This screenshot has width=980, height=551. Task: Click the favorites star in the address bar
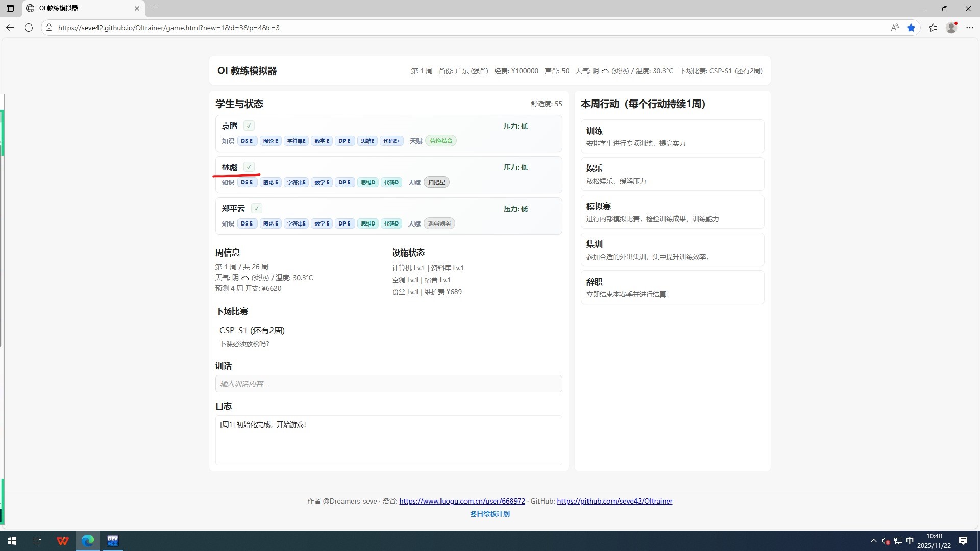click(911, 28)
